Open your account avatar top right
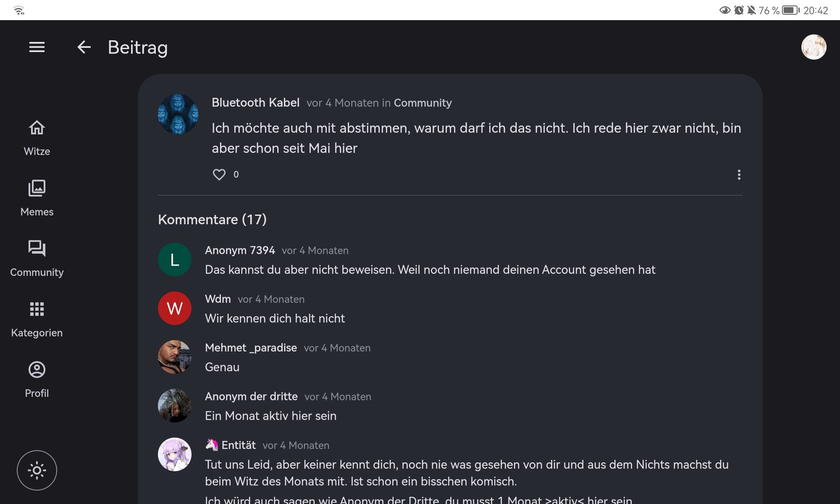 [813, 47]
